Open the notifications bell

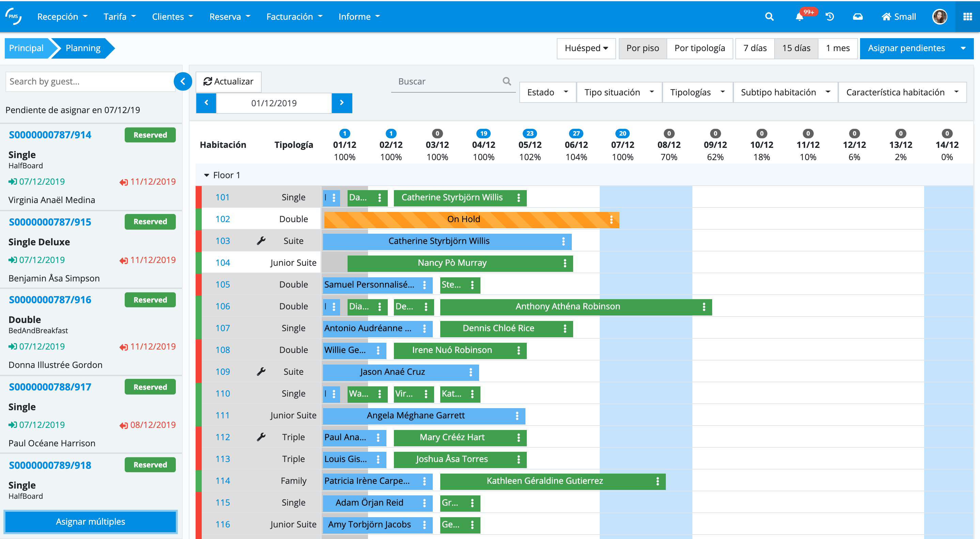click(x=799, y=17)
